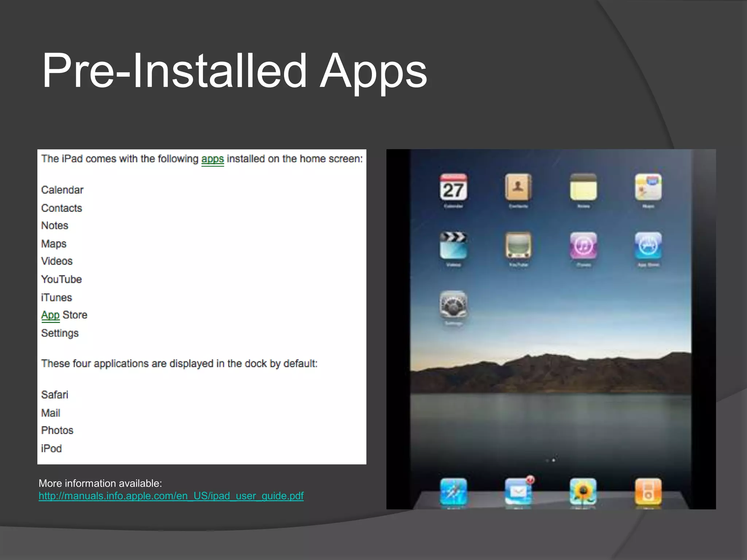Click the 'iTunes' list entry
The width and height of the screenshot is (747, 560).
[57, 297]
